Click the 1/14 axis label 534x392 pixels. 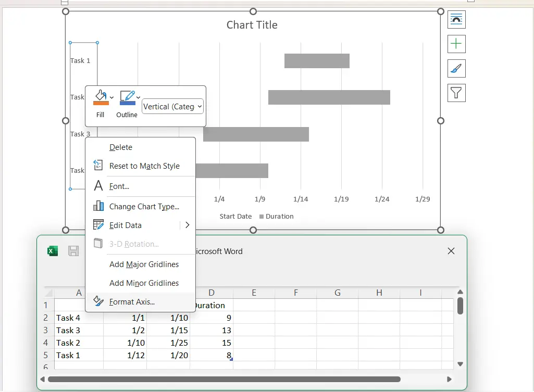coord(301,199)
